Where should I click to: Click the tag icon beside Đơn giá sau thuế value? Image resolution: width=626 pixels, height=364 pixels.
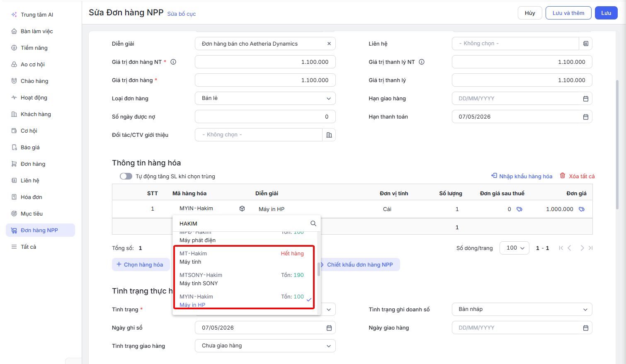[519, 209]
